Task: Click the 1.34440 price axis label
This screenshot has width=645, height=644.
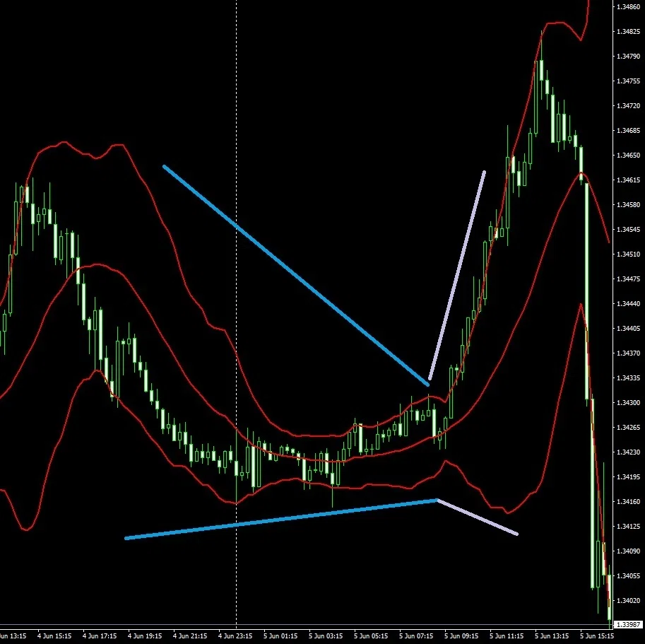Action: point(628,304)
